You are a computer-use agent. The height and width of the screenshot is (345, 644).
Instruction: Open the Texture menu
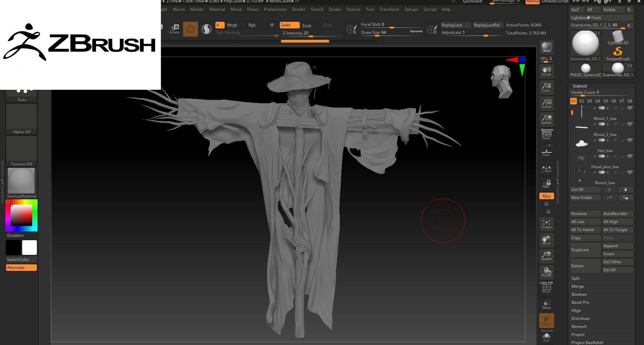pyautogui.click(x=353, y=9)
